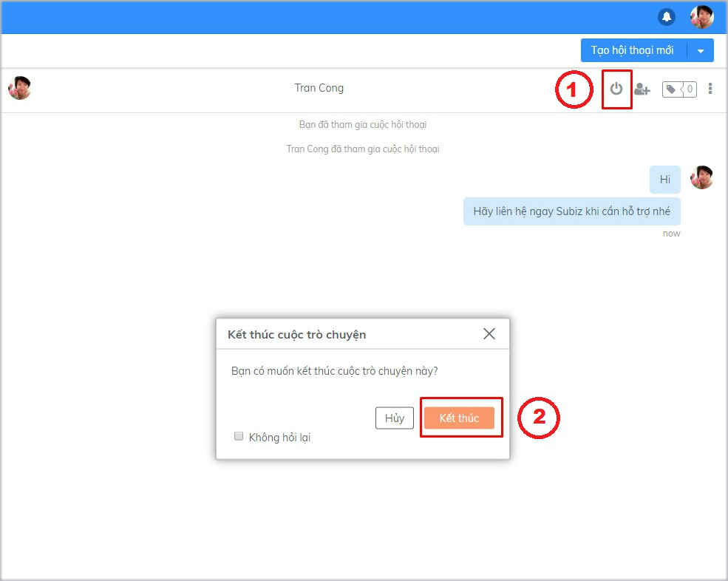Select the Subiz support message bubble
The image size is (728, 581).
(571, 211)
